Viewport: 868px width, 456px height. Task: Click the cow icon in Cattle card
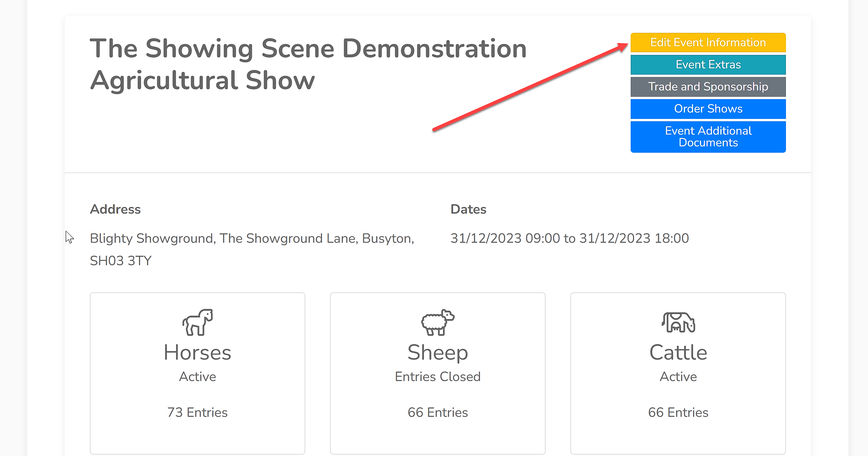678,322
